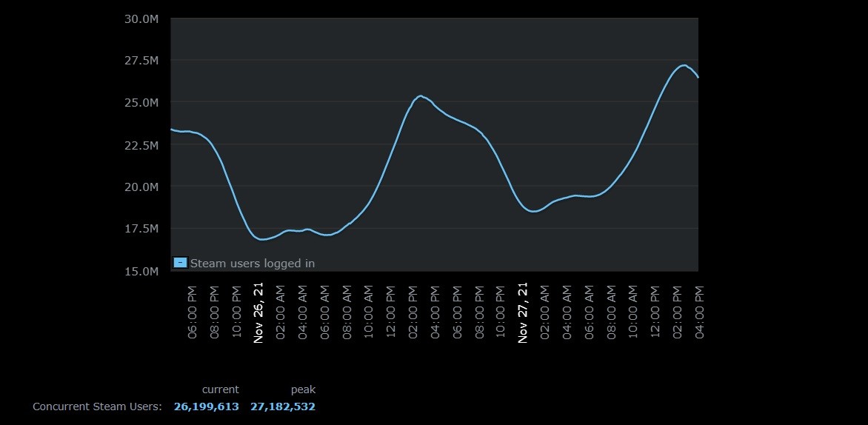Click the peak value 27,182,532
The width and height of the screenshot is (868, 425).
click(283, 406)
